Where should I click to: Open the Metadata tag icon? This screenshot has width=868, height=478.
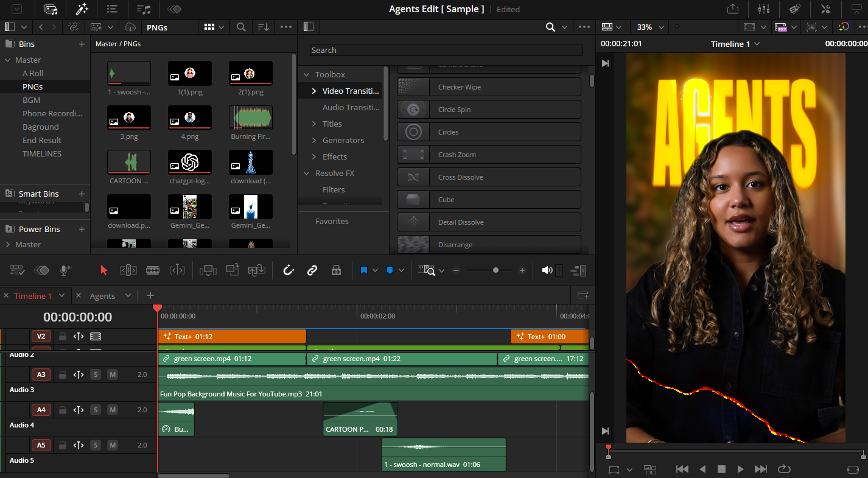(x=794, y=9)
